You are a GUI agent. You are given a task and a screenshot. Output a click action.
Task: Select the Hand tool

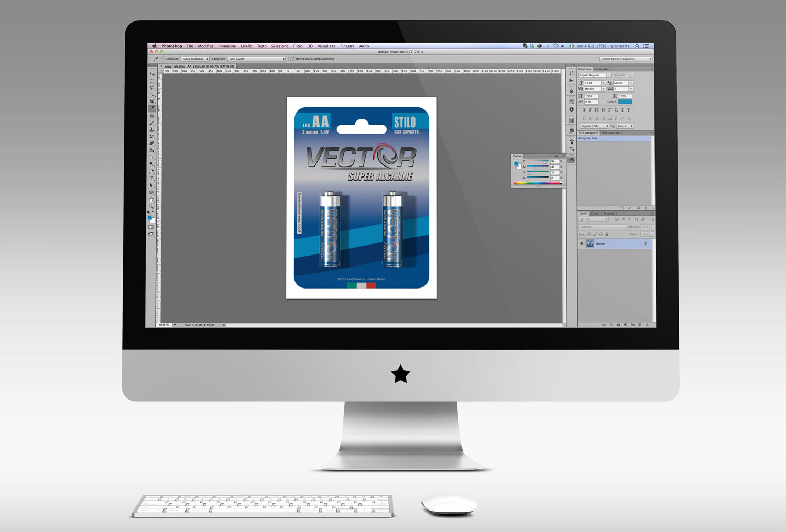tap(152, 199)
